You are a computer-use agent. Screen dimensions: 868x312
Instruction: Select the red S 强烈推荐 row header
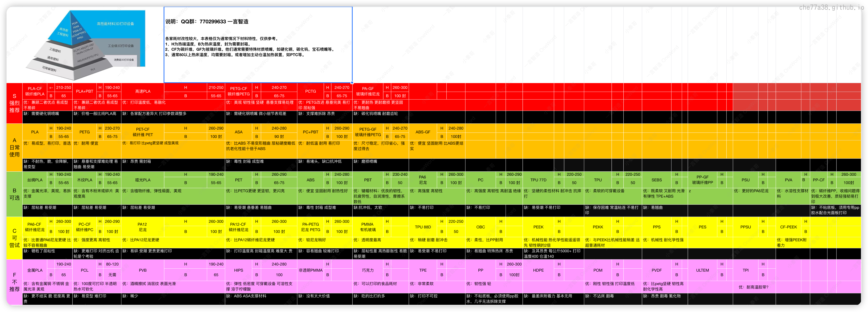click(x=14, y=103)
